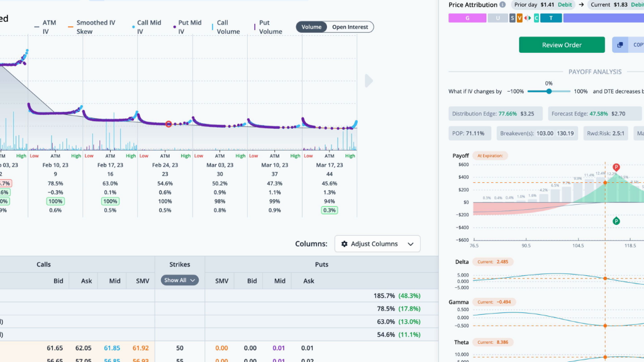Click the green P marker on payoff chart
Viewport: 644px width, 362px height.
click(x=616, y=221)
